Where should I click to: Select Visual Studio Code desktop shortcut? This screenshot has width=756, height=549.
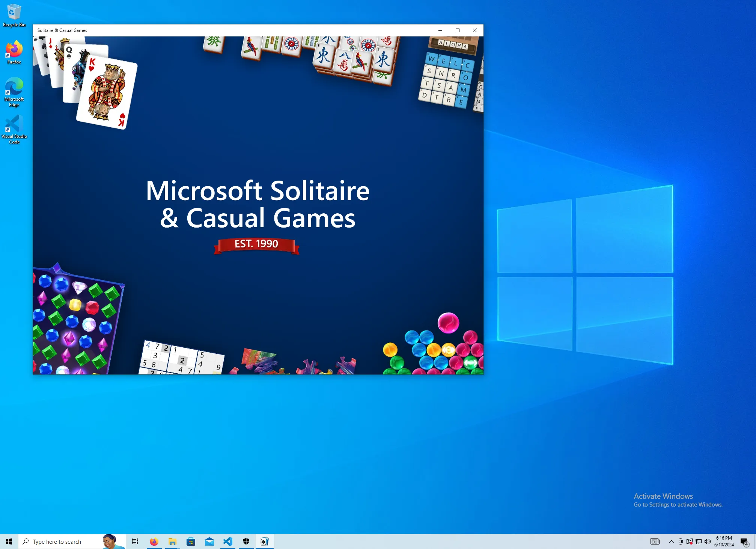click(14, 128)
